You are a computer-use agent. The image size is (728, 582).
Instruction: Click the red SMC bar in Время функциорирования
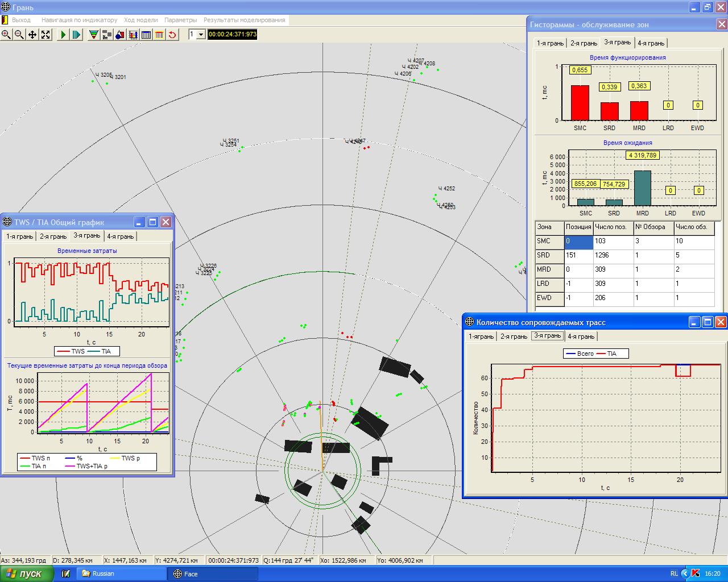pyautogui.click(x=580, y=103)
